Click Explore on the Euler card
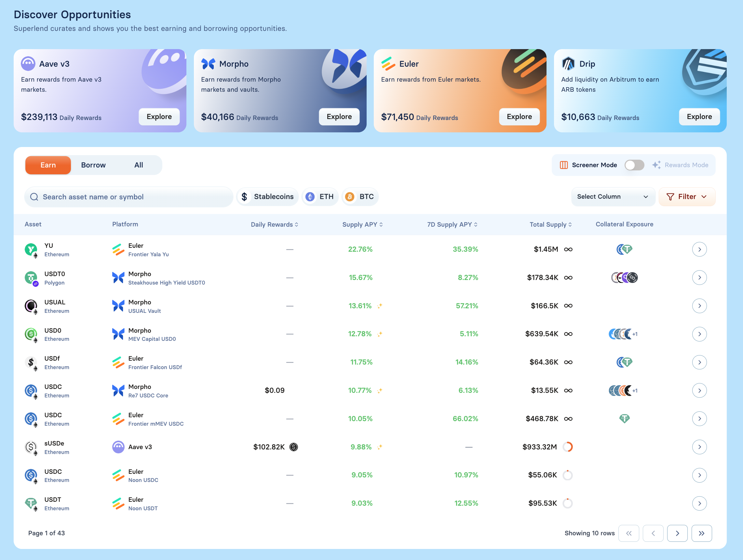743x560 pixels. point(519,117)
